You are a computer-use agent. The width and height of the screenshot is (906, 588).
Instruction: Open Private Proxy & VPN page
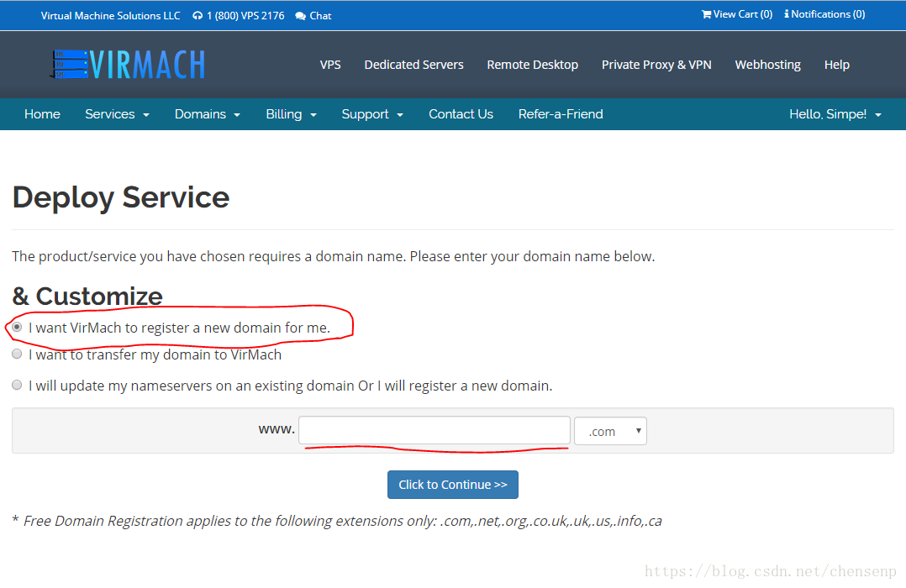tap(656, 65)
